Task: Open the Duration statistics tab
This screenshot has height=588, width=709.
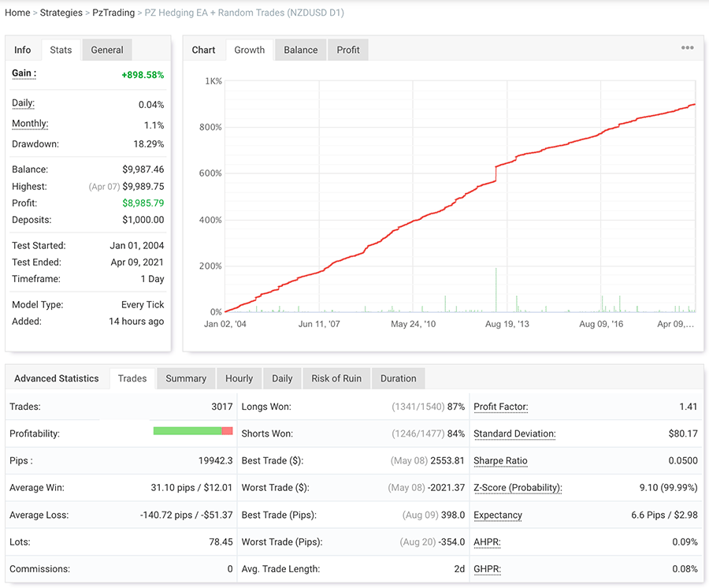Action: [399, 378]
